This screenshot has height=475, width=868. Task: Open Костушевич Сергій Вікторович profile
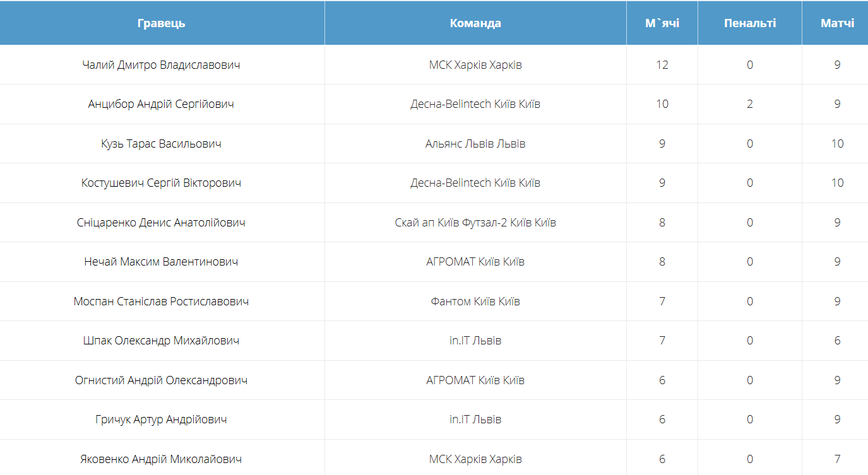point(162,183)
